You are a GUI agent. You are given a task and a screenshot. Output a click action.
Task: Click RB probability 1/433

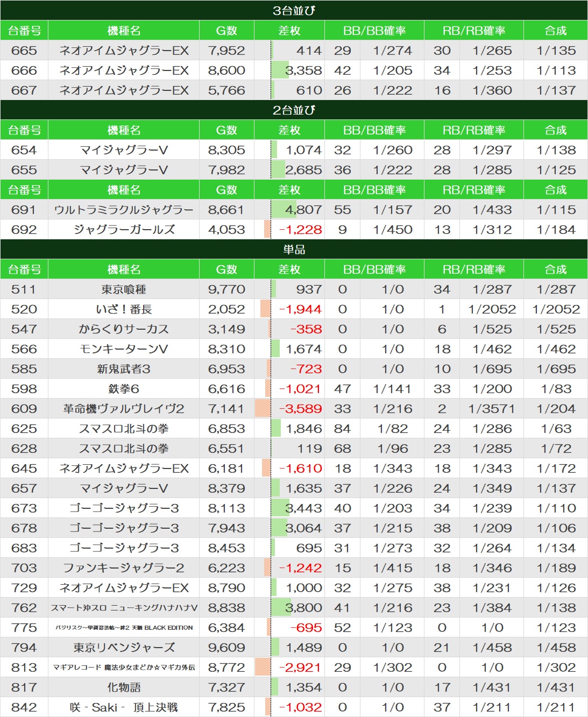492,210
